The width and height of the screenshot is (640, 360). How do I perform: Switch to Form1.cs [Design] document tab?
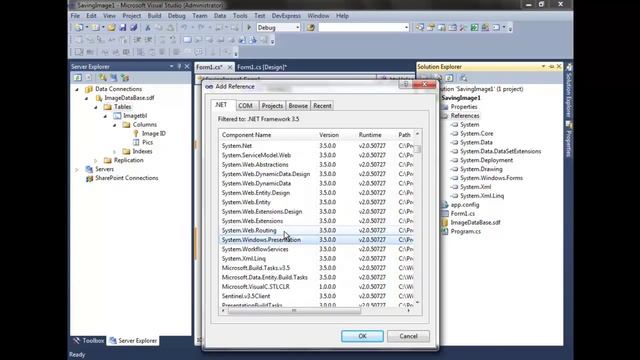(262, 67)
